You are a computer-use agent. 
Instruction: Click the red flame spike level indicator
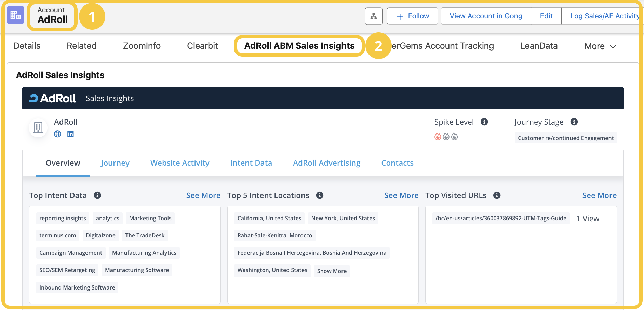(438, 137)
